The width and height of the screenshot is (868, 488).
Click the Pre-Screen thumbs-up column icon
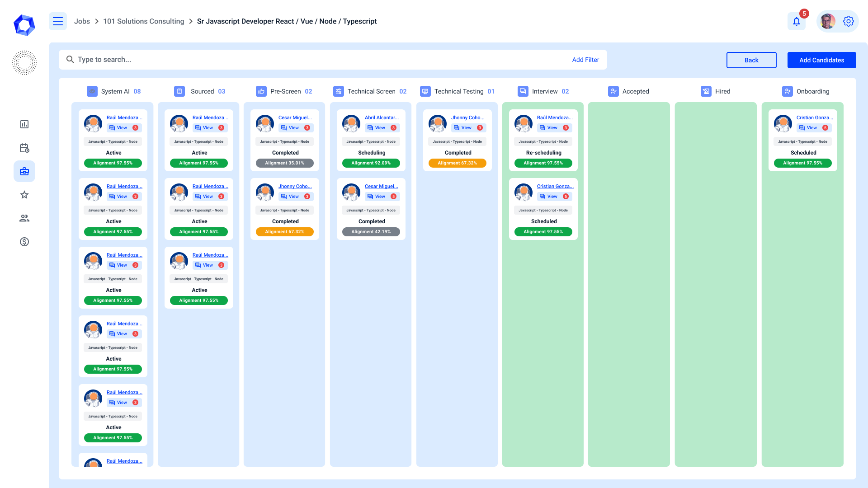(261, 91)
